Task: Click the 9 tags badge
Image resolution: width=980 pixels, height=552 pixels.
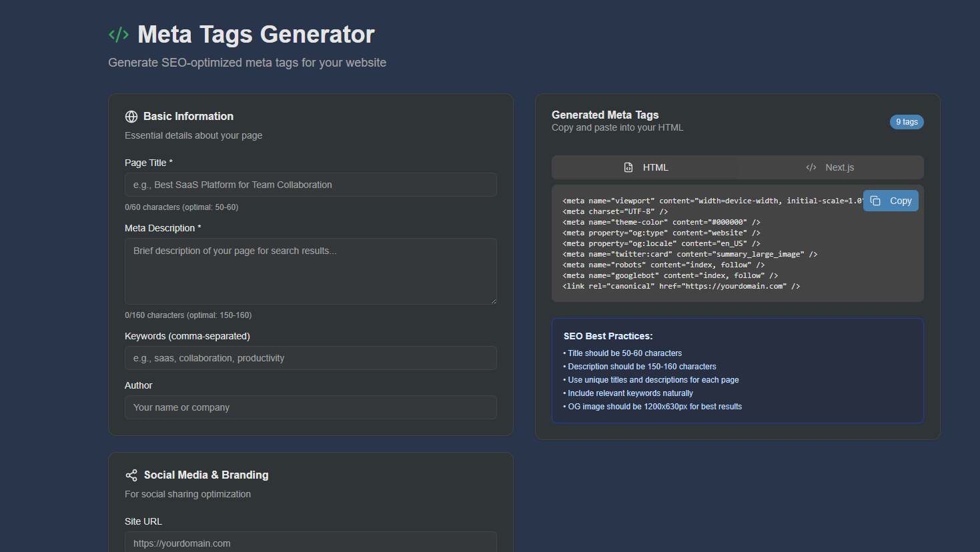Action: point(907,122)
